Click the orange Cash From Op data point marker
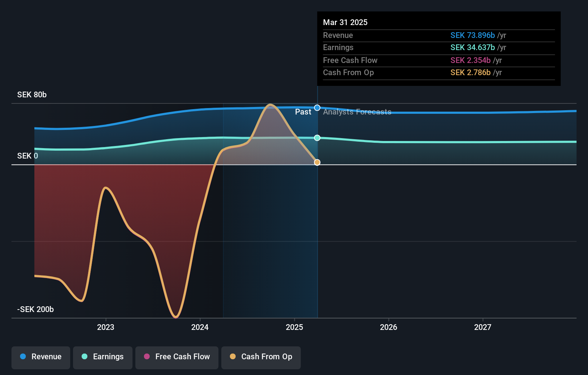The image size is (588, 375). click(x=317, y=162)
